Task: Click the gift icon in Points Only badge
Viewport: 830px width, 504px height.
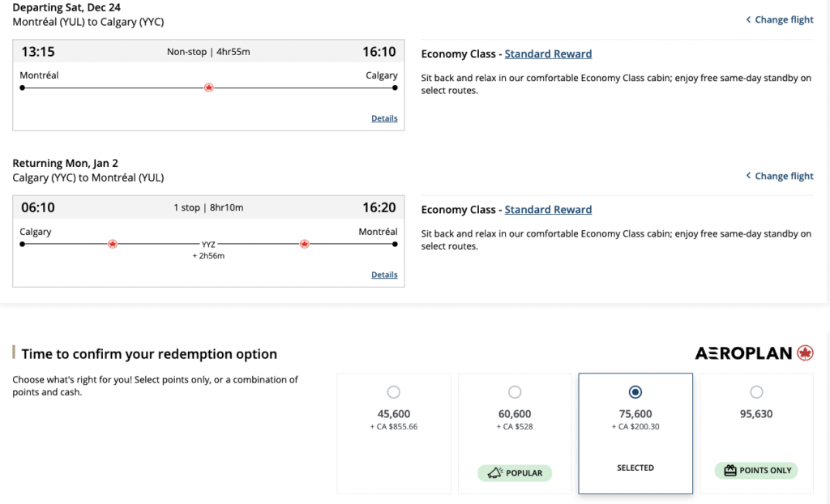Action: tap(730, 471)
